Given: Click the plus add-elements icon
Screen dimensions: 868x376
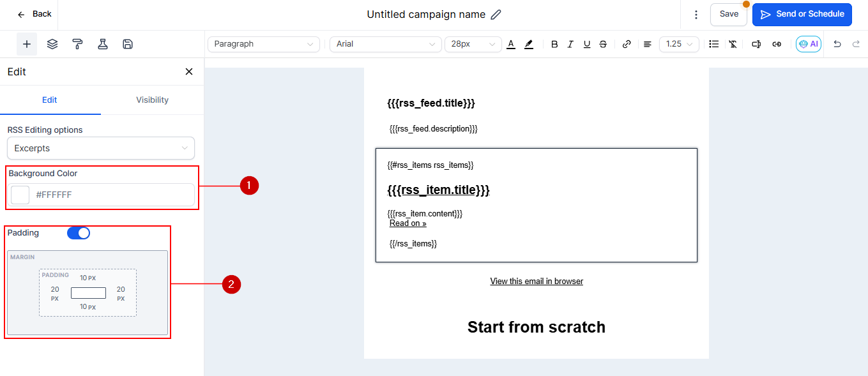Looking at the screenshot, I should tap(27, 44).
